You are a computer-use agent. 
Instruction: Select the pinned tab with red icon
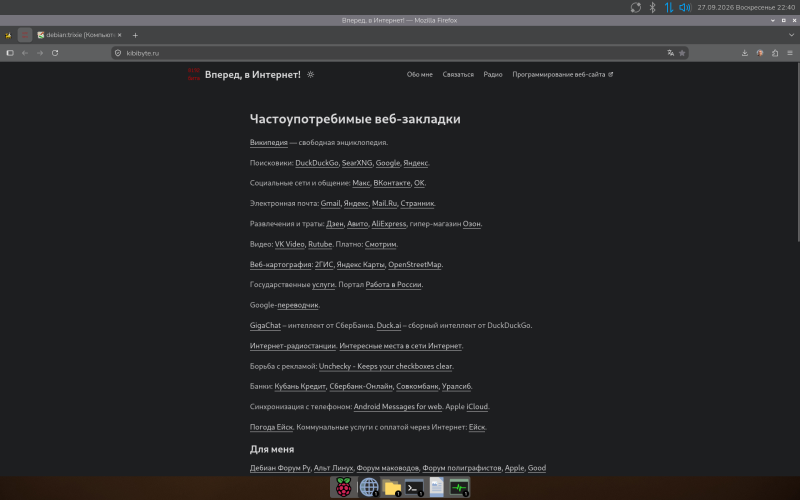click(24, 35)
